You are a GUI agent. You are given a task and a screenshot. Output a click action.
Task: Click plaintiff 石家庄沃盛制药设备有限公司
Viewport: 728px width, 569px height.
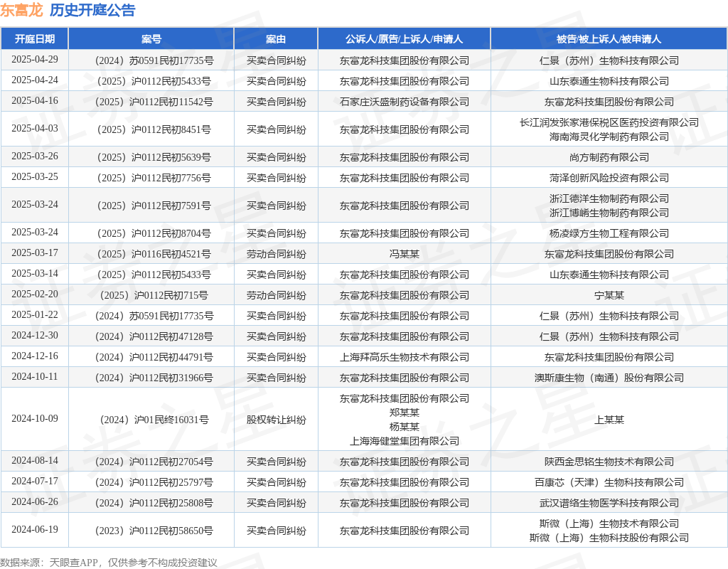(405, 102)
